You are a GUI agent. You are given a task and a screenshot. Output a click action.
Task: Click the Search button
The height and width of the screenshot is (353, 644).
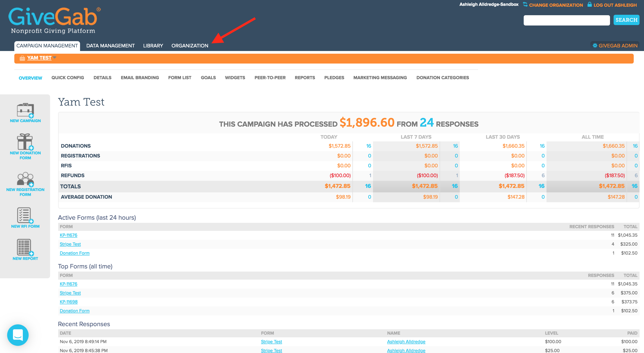[x=626, y=20]
